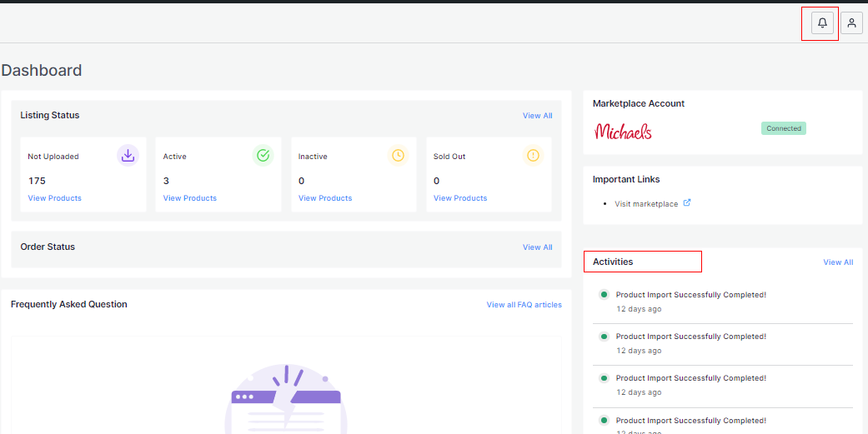Open View all FAQ articles link
The width and height of the screenshot is (868, 434).
524,305
